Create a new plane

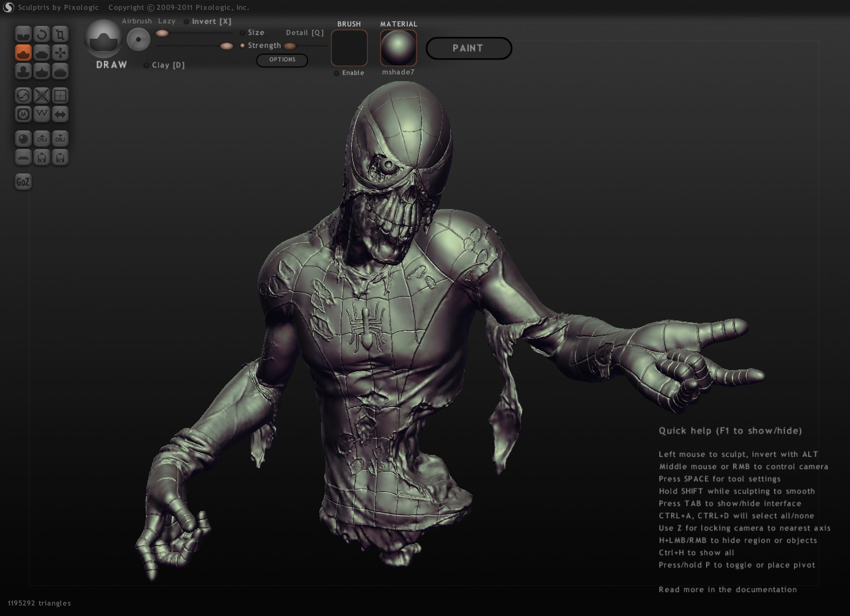(23, 158)
